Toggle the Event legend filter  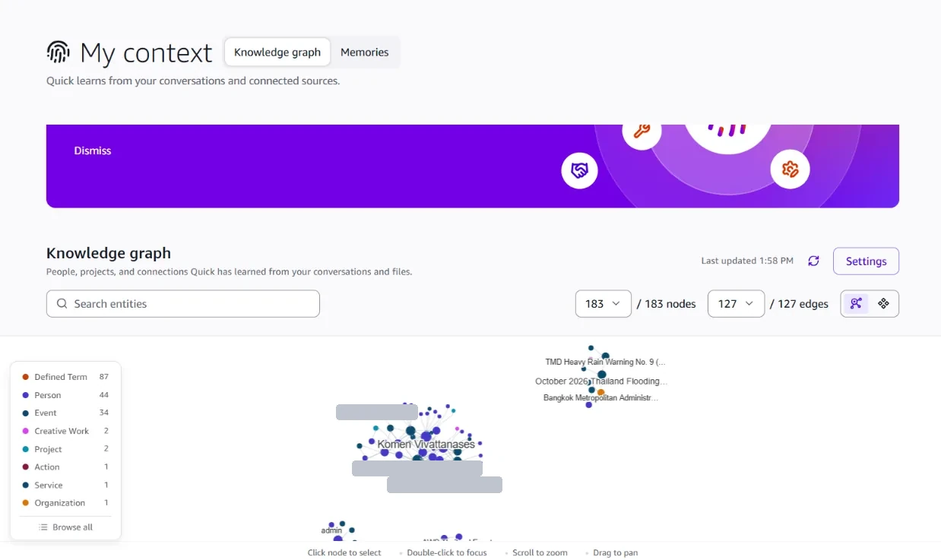65,413
